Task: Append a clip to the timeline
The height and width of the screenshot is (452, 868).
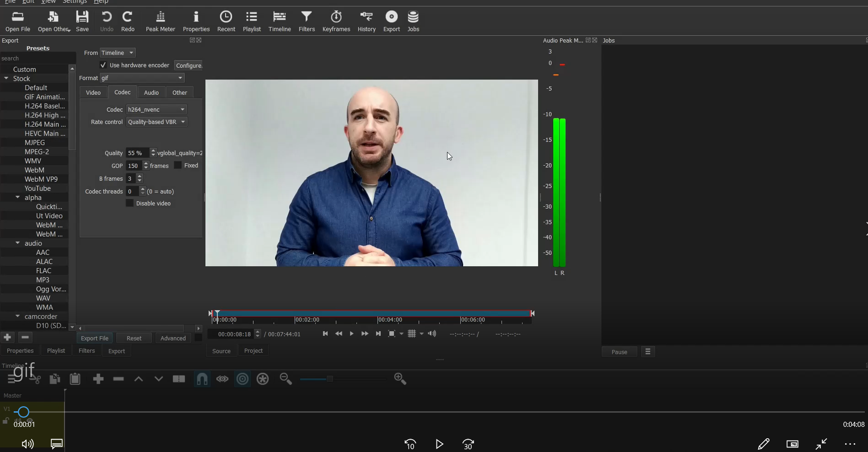Action: 98,379
